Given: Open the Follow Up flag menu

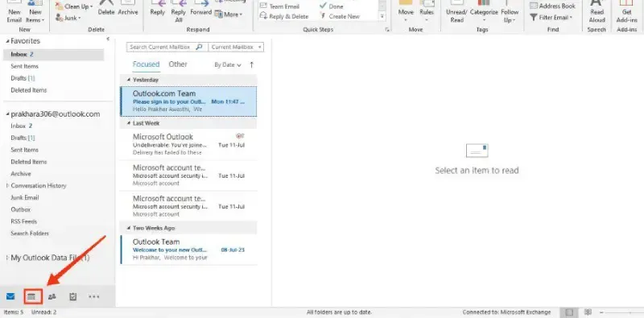Looking at the screenshot, I should (510, 12).
